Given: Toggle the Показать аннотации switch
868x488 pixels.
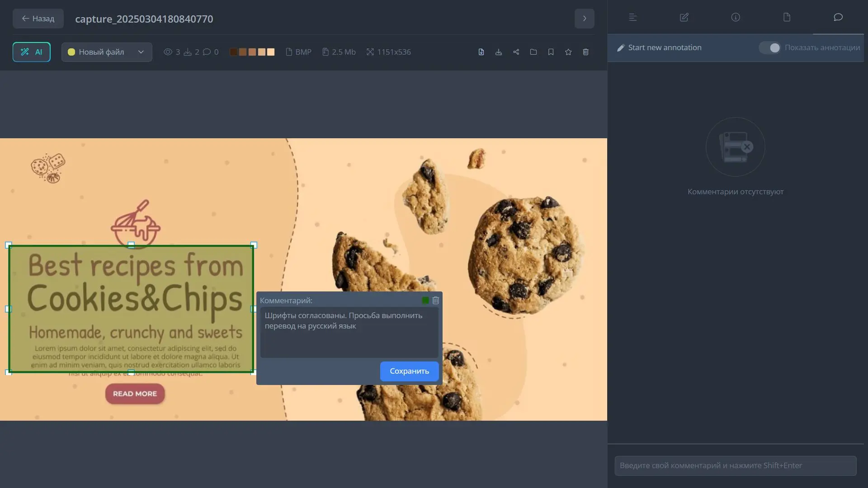Looking at the screenshot, I should 769,47.
